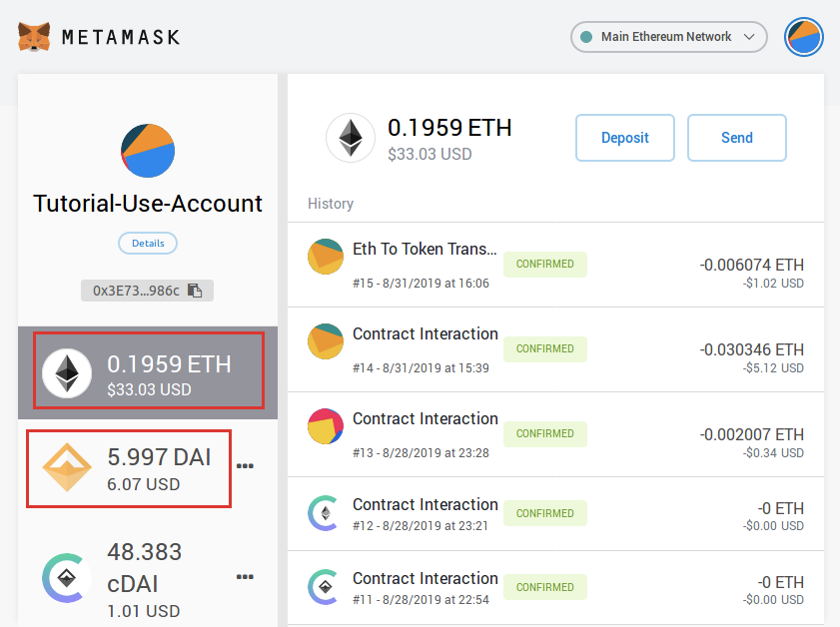840x627 pixels.
Task: Click the Ethereum logo beside main balance
Action: [351, 138]
